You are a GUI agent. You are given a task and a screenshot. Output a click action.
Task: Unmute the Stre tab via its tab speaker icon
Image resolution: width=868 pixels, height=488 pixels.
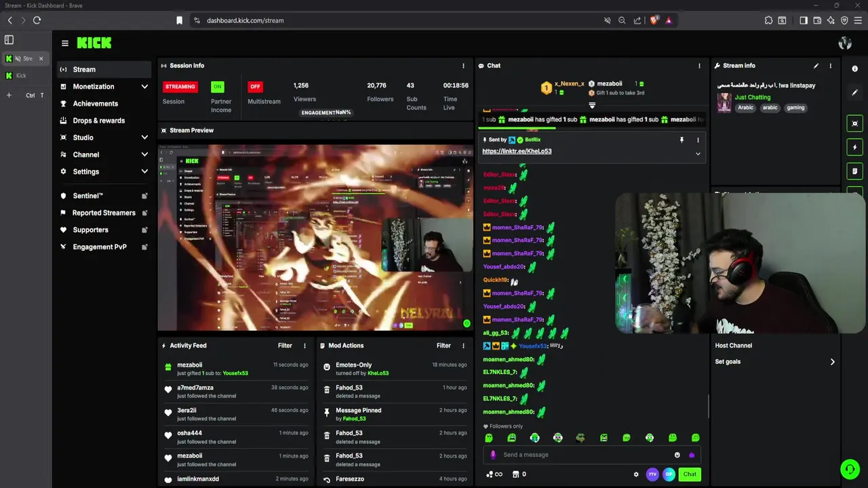point(18,58)
